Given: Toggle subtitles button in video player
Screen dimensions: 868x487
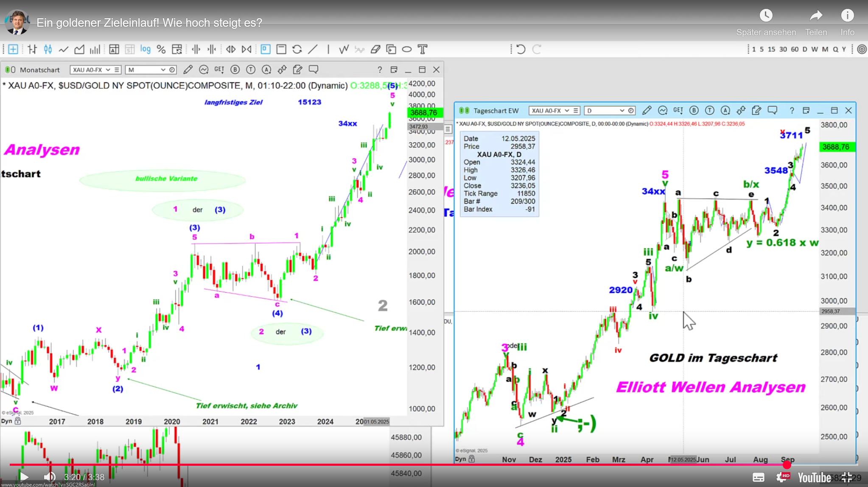Looking at the screenshot, I should (758, 477).
